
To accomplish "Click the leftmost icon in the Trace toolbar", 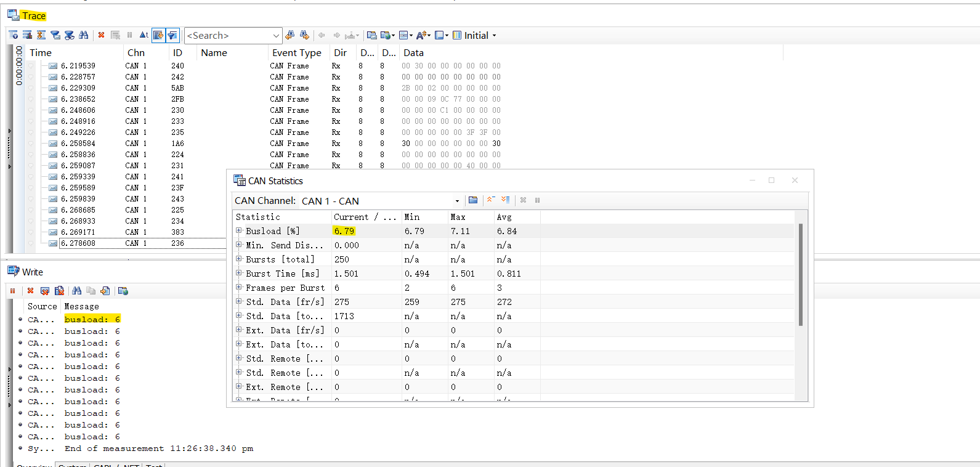I will click(13, 35).
